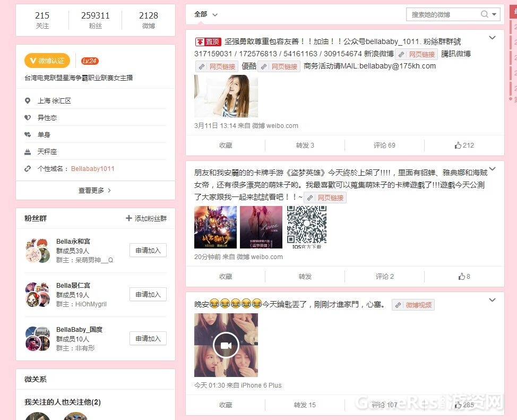Screen dimensions: 517x420
Task: Open BellaBaby_国度 group avatar
Action: coord(38,339)
